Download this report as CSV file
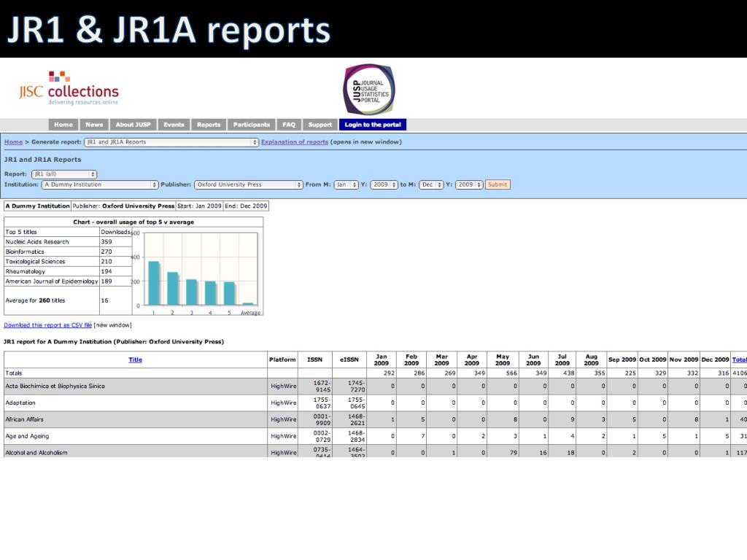Image resolution: width=747 pixels, height=560 pixels. point(47,325)
